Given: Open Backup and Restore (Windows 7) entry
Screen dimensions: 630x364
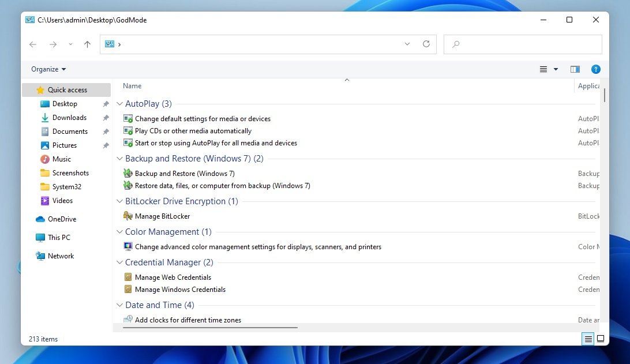Looking at the screenshot, I should point(184,174).
